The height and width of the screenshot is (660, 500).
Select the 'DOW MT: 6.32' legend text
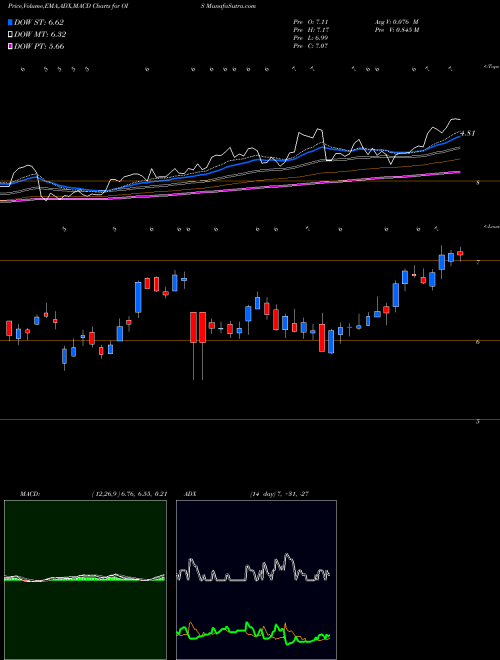(x=40, y=35)
